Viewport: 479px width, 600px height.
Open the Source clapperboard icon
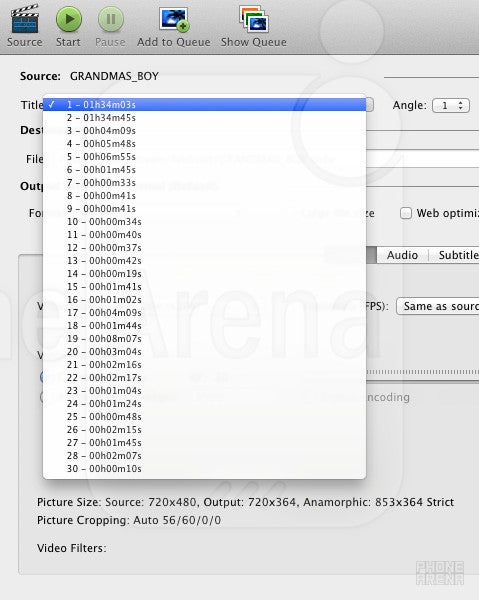click(25, 18)
